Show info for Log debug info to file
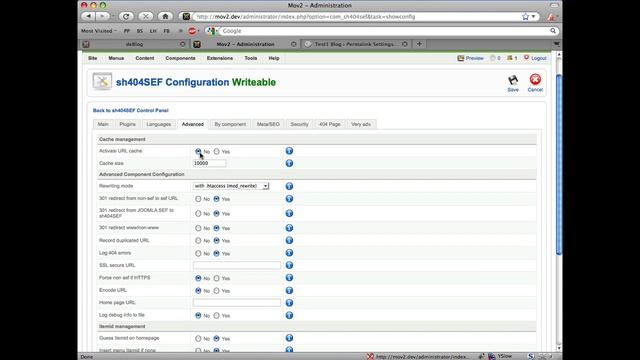This screenshot has width=640, height=360. (x=289, y=316)
